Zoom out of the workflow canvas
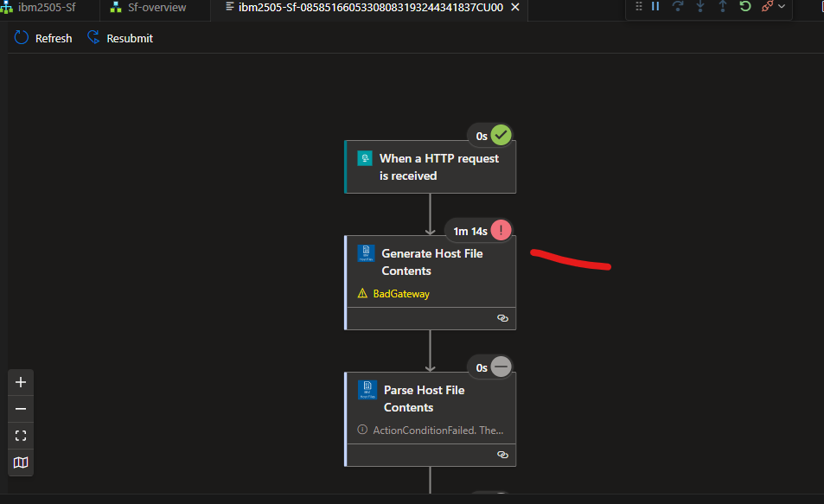 coord(20,408)
